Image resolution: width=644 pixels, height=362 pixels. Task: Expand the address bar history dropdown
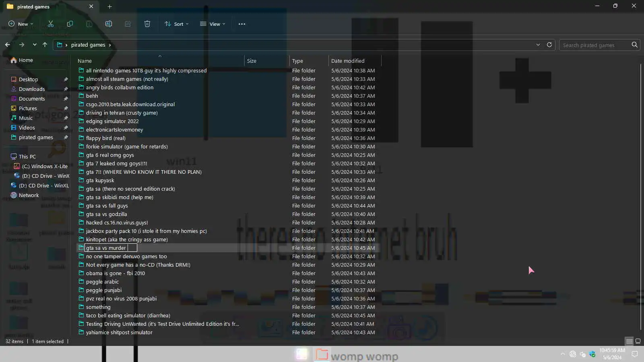(x=538, y=45)
